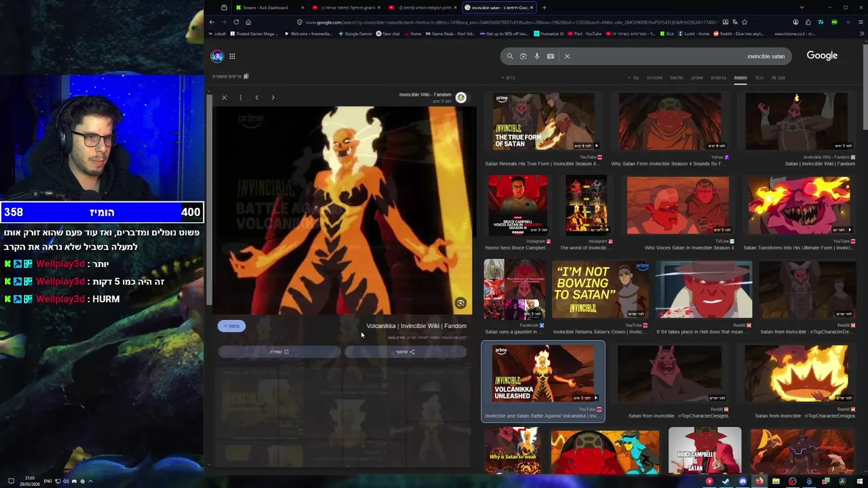Open 'I'm Not Bowing to Satan' thumbnail

pos(600,290)
